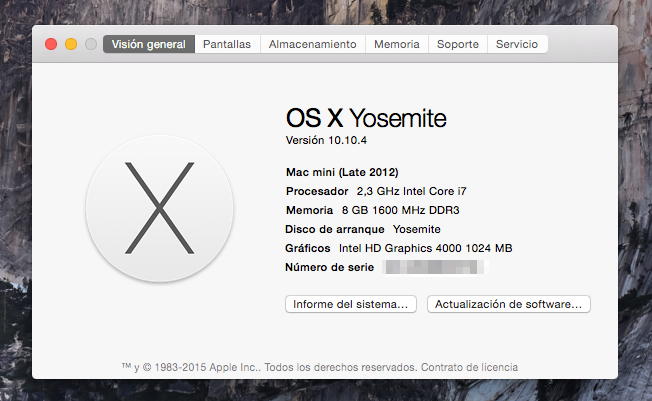Open the Almacenamiento tab

coord(312,44)
